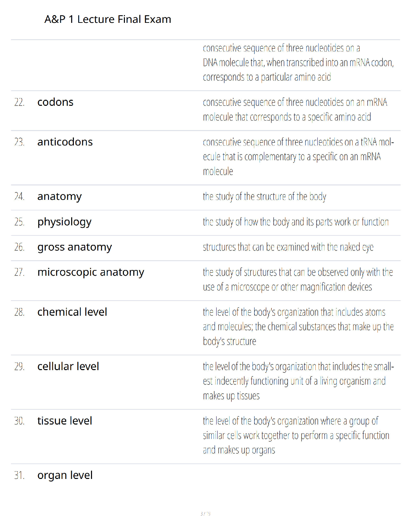Click the codons definition about mRNA molecule
This screenshot has width=411, height=532.
click(295, 110)
